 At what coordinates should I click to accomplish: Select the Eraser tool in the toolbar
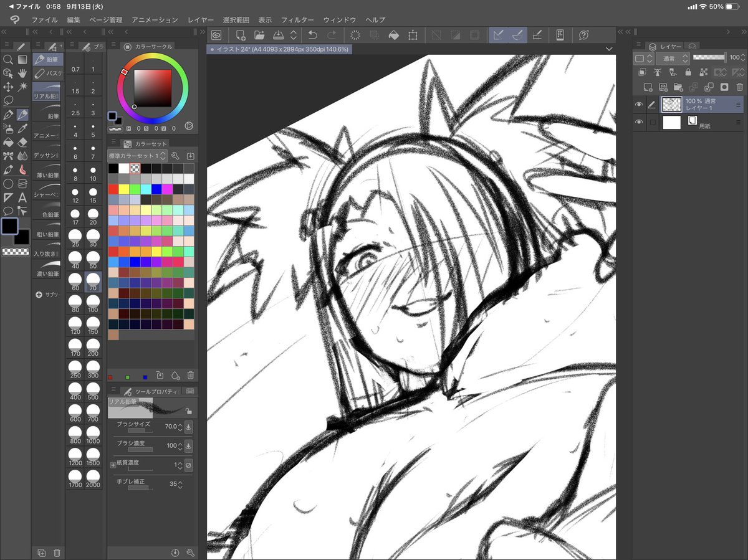pos(24,141)
